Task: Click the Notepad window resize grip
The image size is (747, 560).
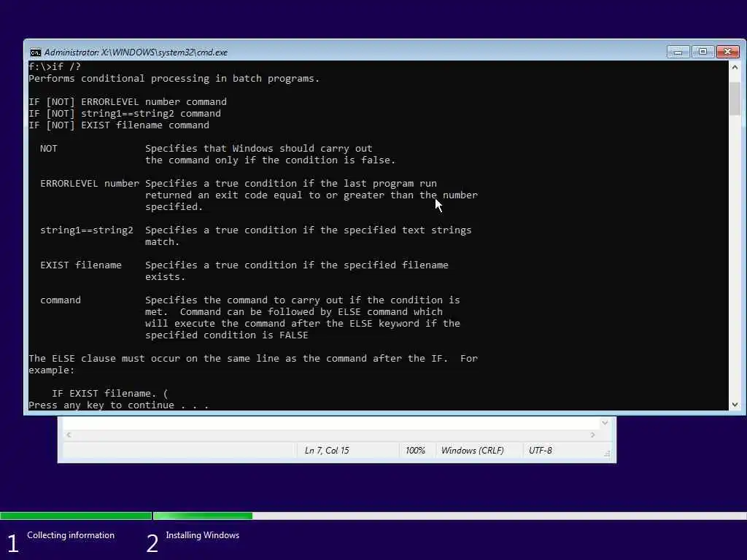Action: tap(607, 454)
